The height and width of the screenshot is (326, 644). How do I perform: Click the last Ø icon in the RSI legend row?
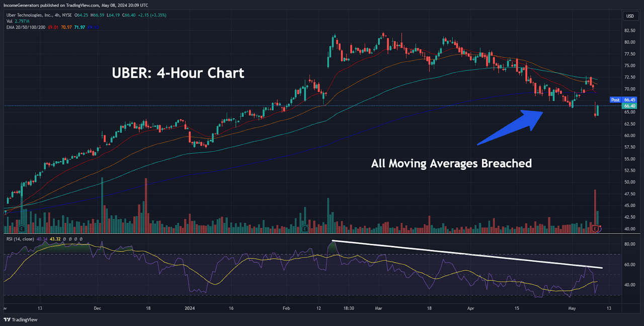pos(81,239)
